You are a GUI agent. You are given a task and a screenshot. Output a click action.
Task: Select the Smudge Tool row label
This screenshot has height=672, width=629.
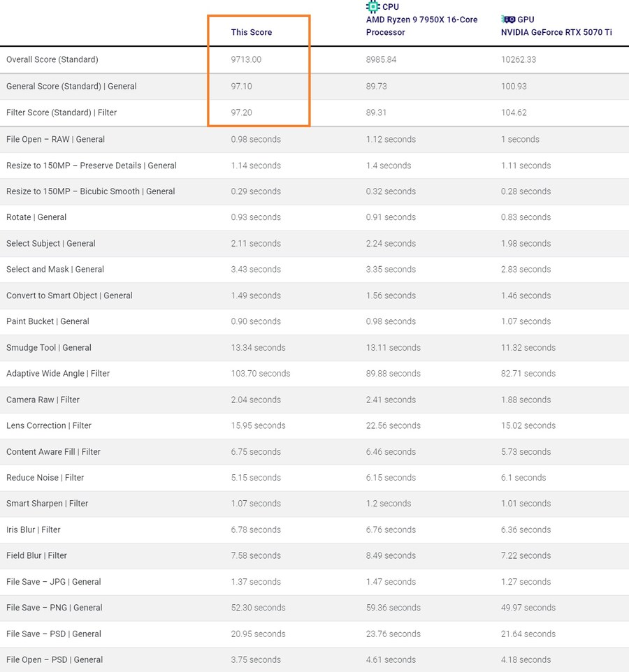pyautogui.click(x=49, y=347)
